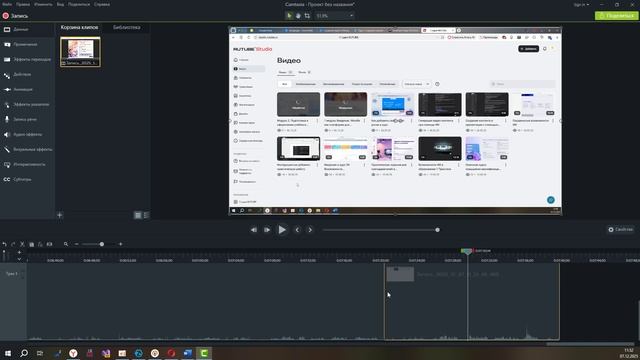This screenshot has height=360, width=640.
Task: Click the timeline horizontal scrollbar
Action: (x=590, y=344)
